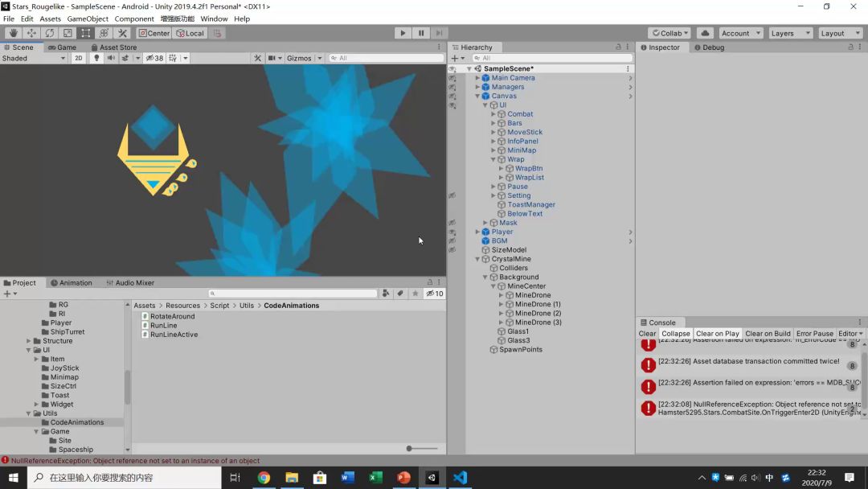This screenshot has height=489, width=868.
Task: Toggle pivot Center mode
Action: (154, 33)
